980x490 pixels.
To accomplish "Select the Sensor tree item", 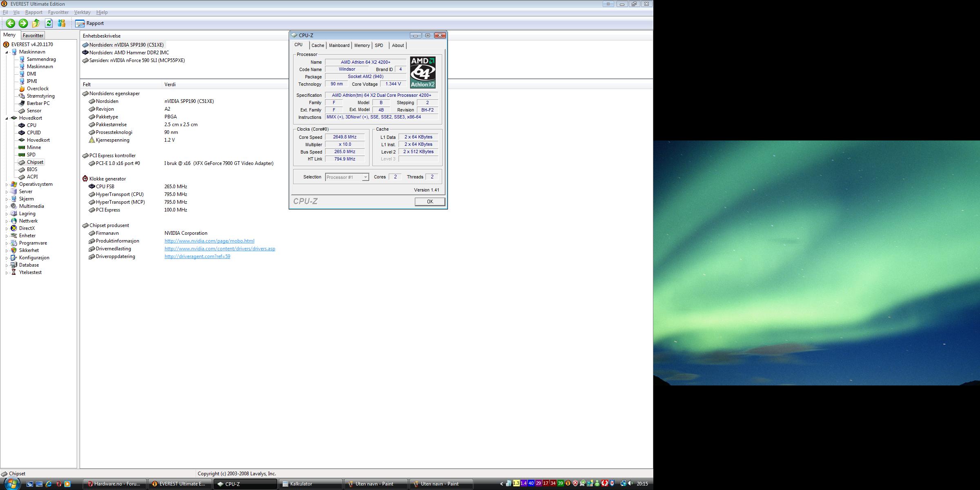I will pos(34,111).
